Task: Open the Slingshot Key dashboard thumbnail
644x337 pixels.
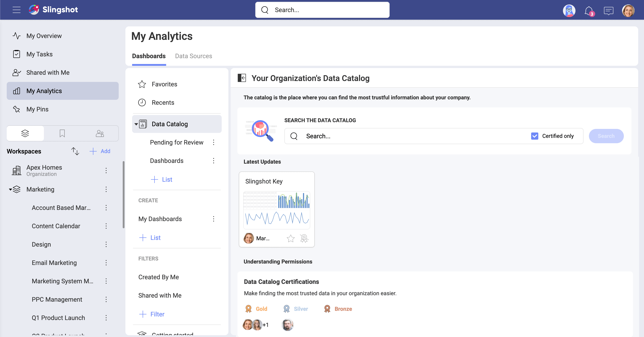Action: tap(277, 210)
